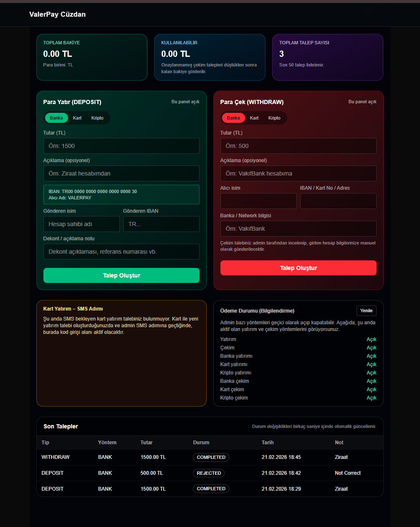The height and width of the screenshot is (527, 420).
Task: Click Açık status next to Yatırım
Action: pyautogui.click(x=371, y=339)
